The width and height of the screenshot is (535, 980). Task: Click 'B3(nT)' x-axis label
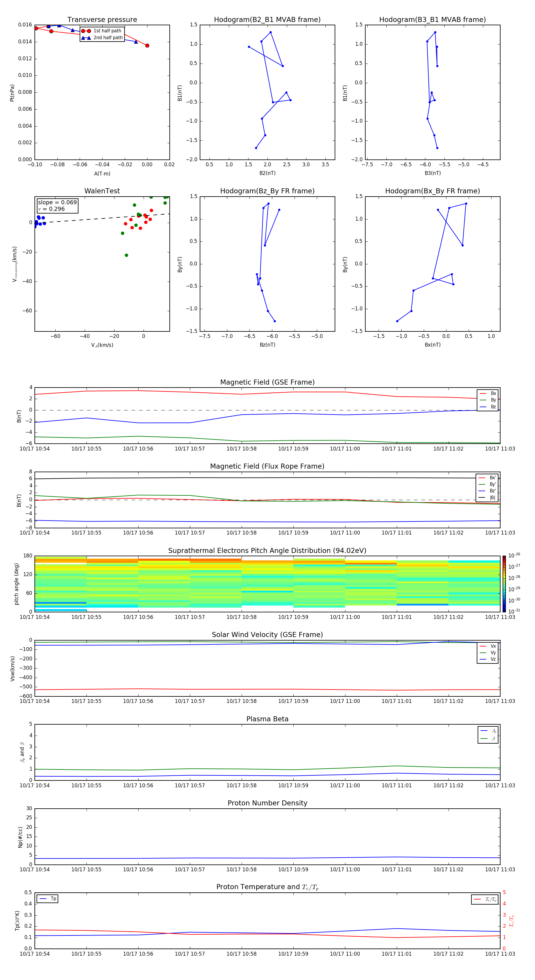432,173
